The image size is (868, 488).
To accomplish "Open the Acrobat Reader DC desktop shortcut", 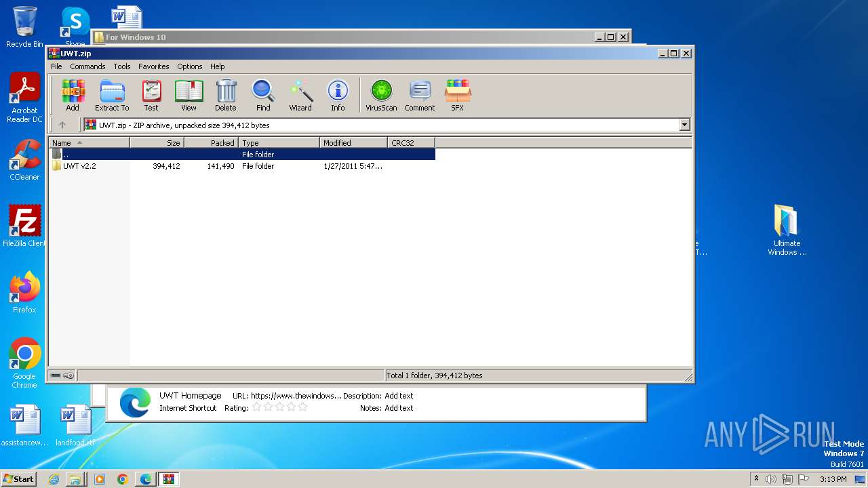I will click(24, 98).
